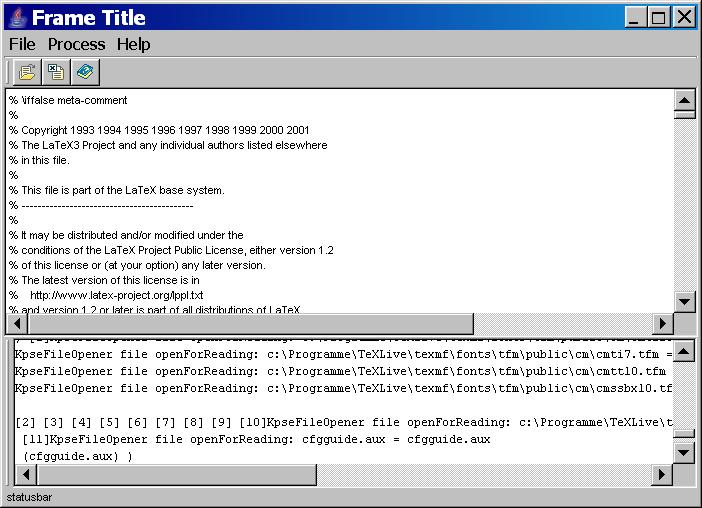Click the close document toolbar icon
702x508 pixels.
(56, 72)
